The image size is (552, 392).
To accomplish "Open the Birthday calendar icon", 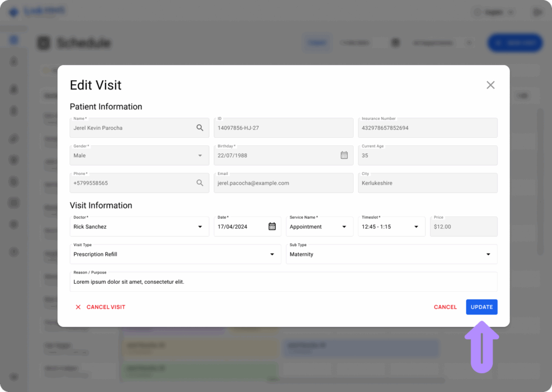I will pos(344,155).
